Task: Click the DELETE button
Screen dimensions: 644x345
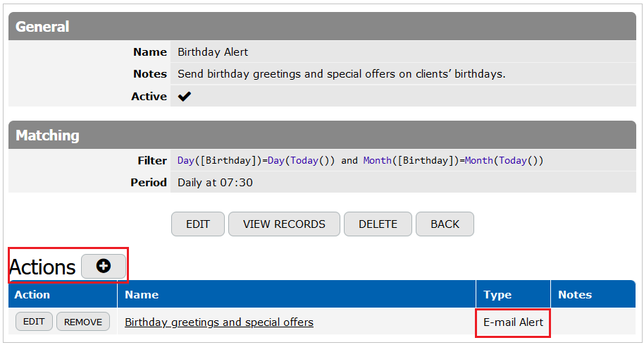Action: pos(378,224)
